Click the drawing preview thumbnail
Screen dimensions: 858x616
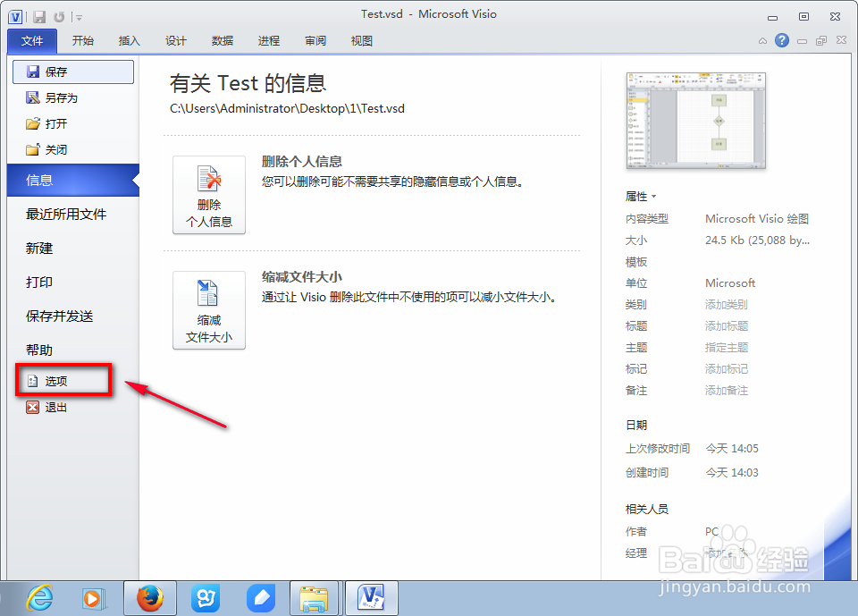point(696,121)
